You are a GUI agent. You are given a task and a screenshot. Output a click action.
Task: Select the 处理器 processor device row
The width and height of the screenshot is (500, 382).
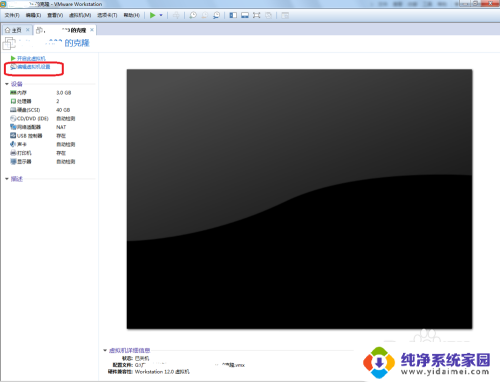click(x=43, y=101)
